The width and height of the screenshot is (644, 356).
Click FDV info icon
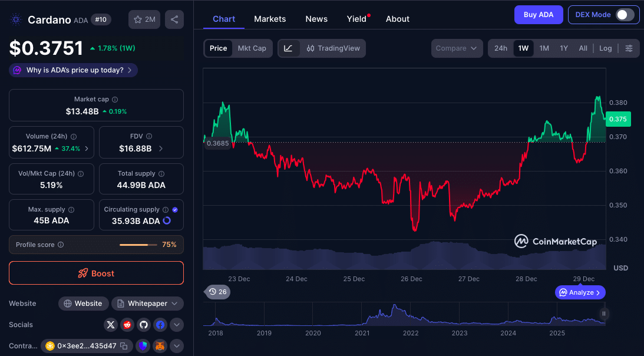(149, 136)
